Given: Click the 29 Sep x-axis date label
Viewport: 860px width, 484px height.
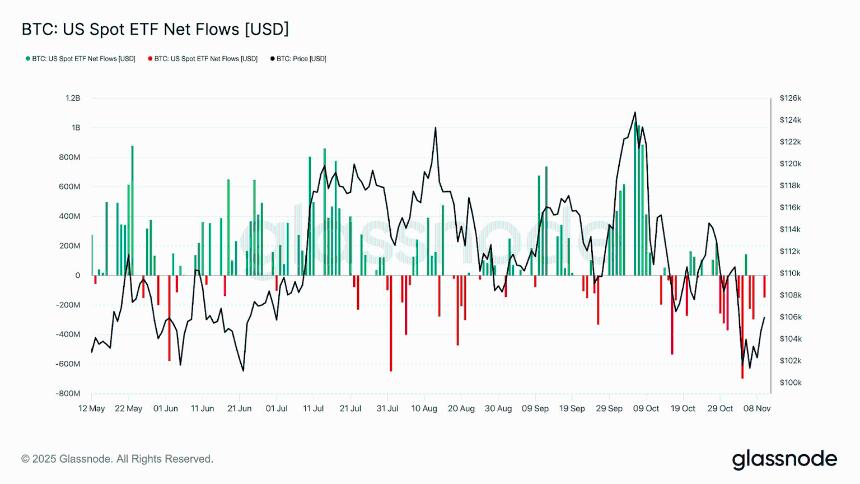Looking at the screenshot, I should click(609, 409).
